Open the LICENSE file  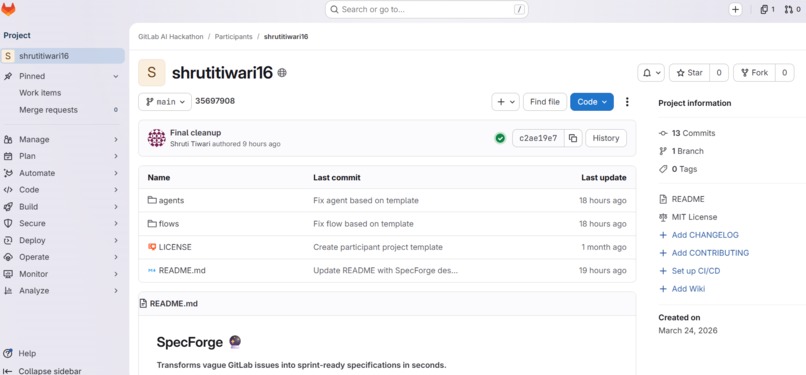pos(175,247)
